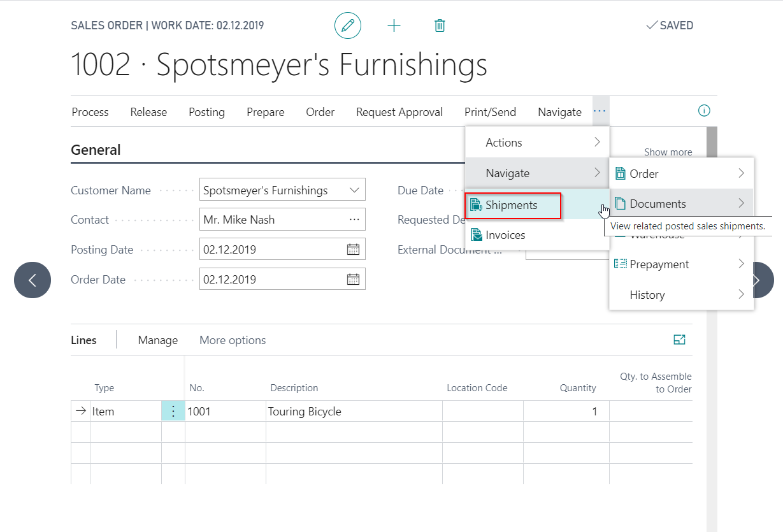Click the Location Code column header
This screenshot has height=532, width=783.
(x=477, y=388)
